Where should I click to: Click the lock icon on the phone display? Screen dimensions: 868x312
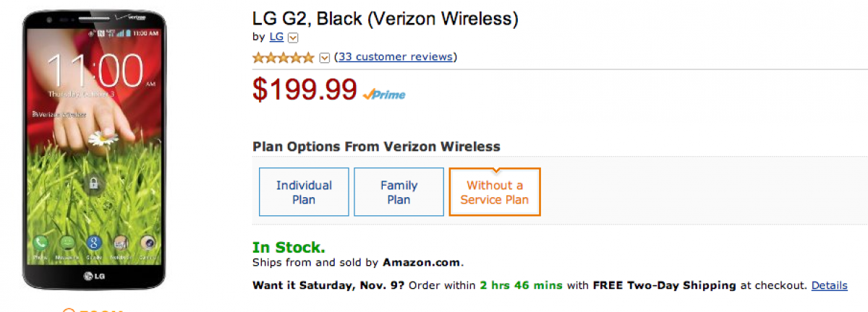(x=93, y=183)
